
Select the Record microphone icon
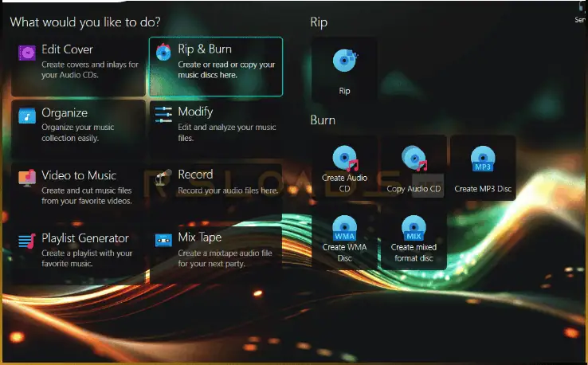pyautogui.click(x=163, y=176)
